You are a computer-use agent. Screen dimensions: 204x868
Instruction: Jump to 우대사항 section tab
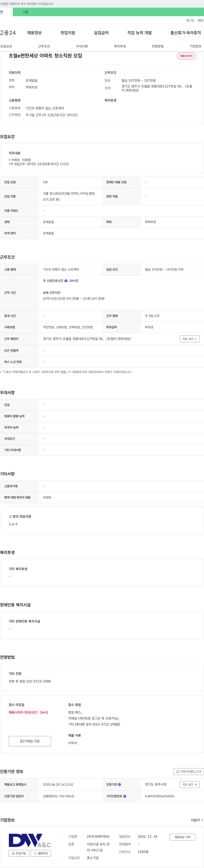click(82, 46)
